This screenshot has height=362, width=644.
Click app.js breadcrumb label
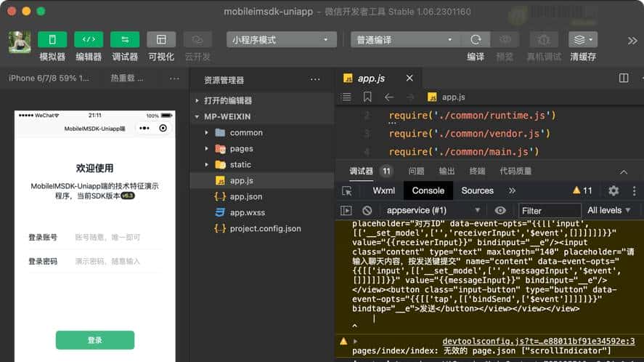coord(454,97)
